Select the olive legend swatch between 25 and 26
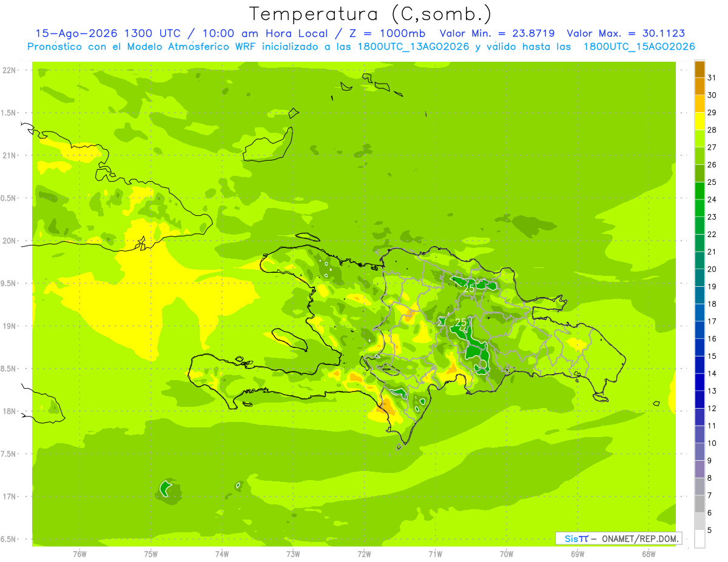 (x=699, y=173)
